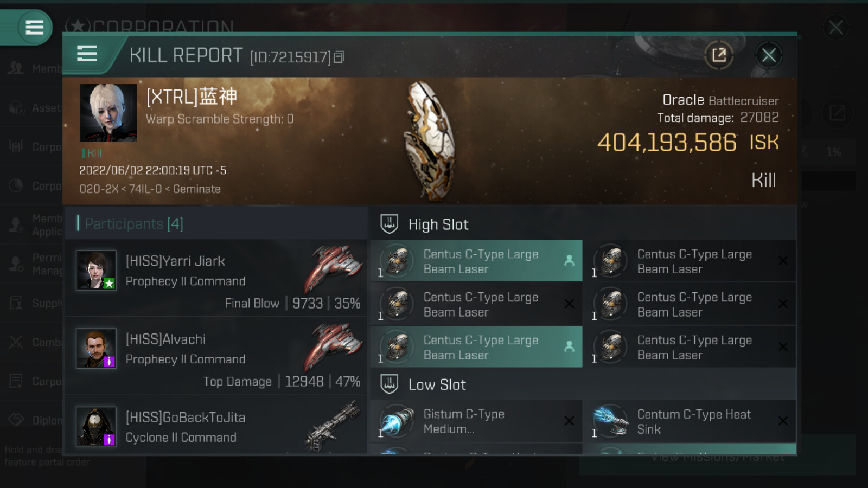This screenshot has height=488, width=868.
Task: Click Prophecy II Command ship icon of Yarri
Action: (333, 267)
